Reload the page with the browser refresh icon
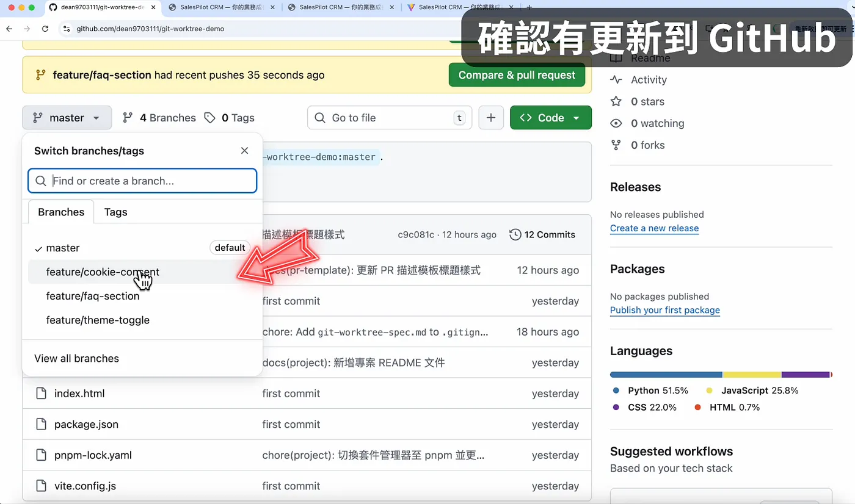 point(45,29)
